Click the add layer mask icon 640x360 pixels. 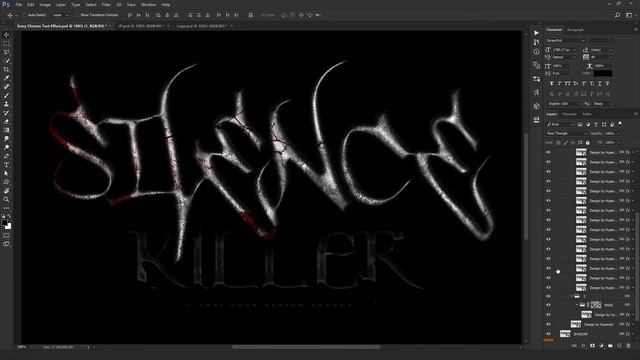(592, 346)
